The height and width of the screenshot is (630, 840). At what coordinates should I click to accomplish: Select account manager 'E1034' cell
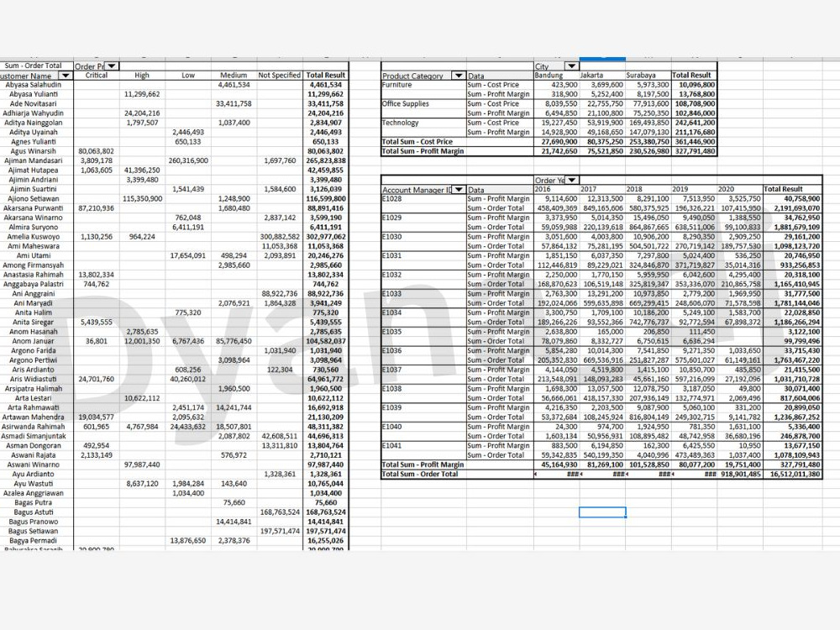pos(423,312)
